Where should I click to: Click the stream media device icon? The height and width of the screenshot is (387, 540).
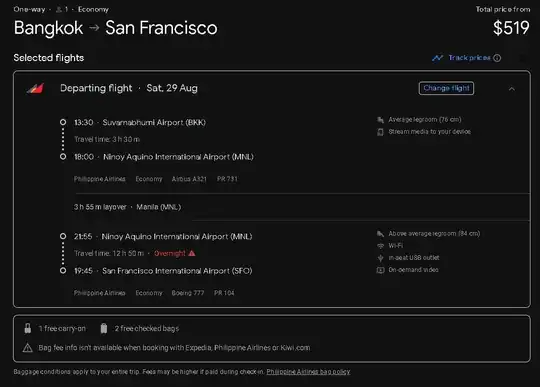[380, 132]
